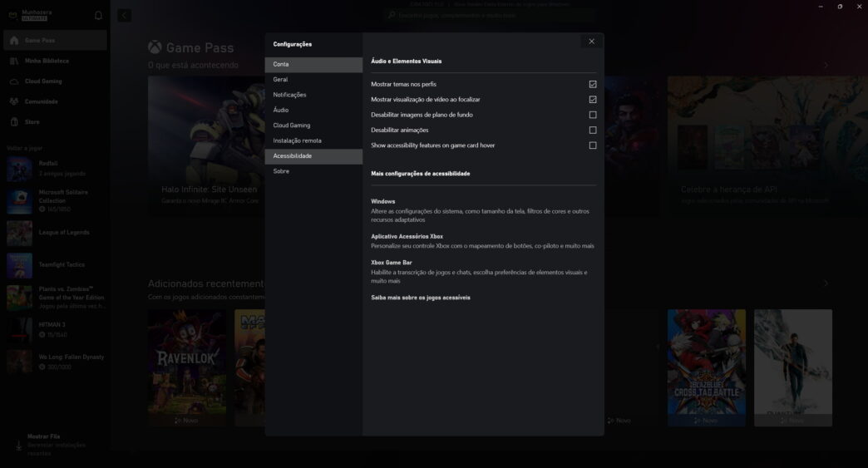Open the Quantum Break game card
The image size is (868, 468).
[x=792, y=368]
